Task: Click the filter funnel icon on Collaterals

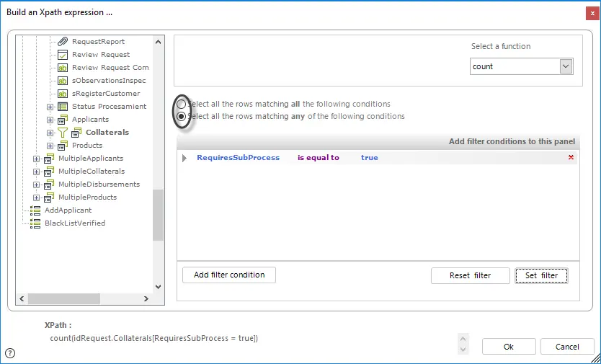Action: [x=63, y=133]
